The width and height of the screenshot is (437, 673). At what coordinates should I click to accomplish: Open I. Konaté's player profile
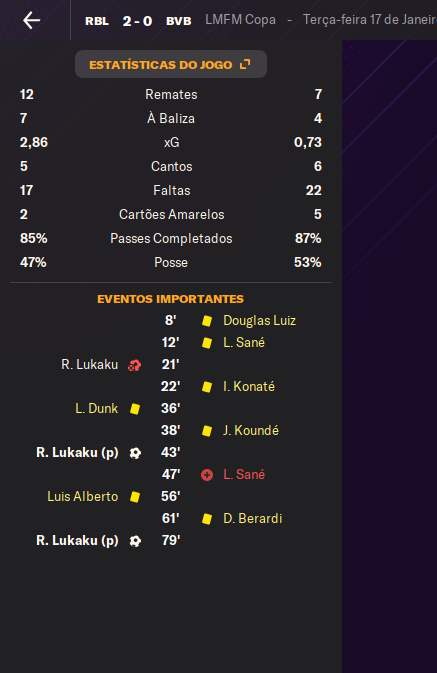click(x=249, y=387)
